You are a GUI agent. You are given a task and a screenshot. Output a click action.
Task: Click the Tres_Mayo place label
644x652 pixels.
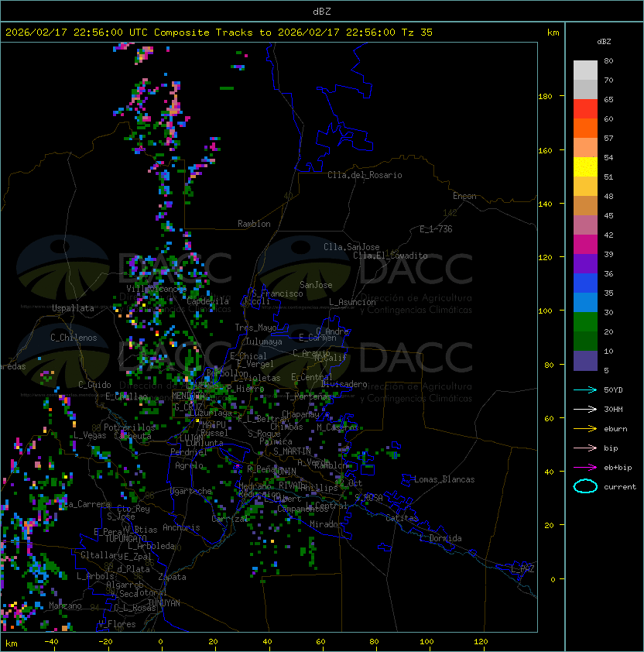pyautogui.click(x=255, y=328)
